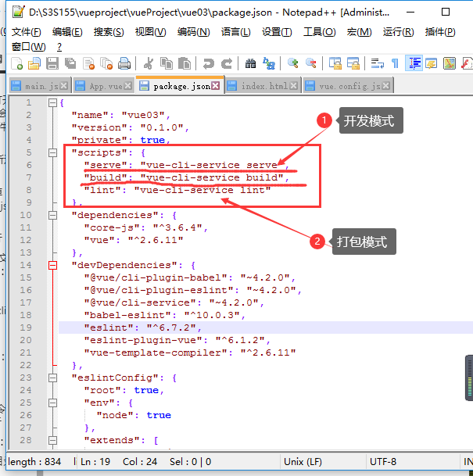Cut the selection with the scissors icon
Viewport: 473px width, 476px height.
click(148, 63)
